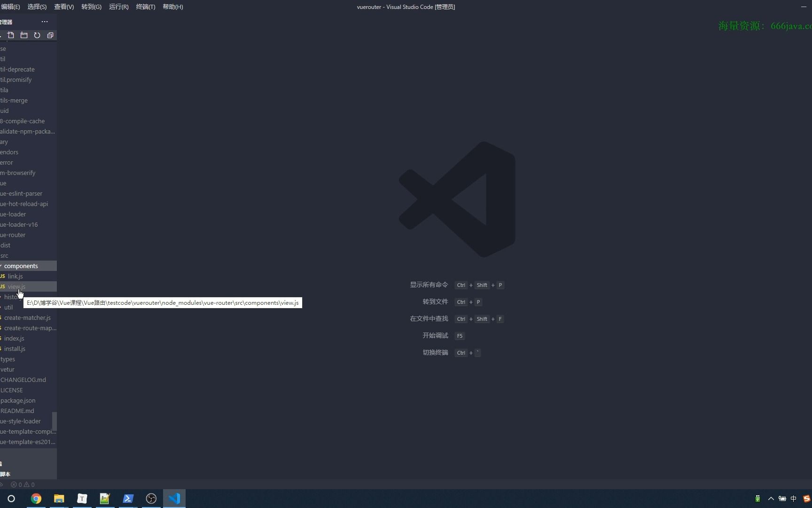The image size is (812, 508).
Task: Open create-matcher.js file
Action: (28, 317)
